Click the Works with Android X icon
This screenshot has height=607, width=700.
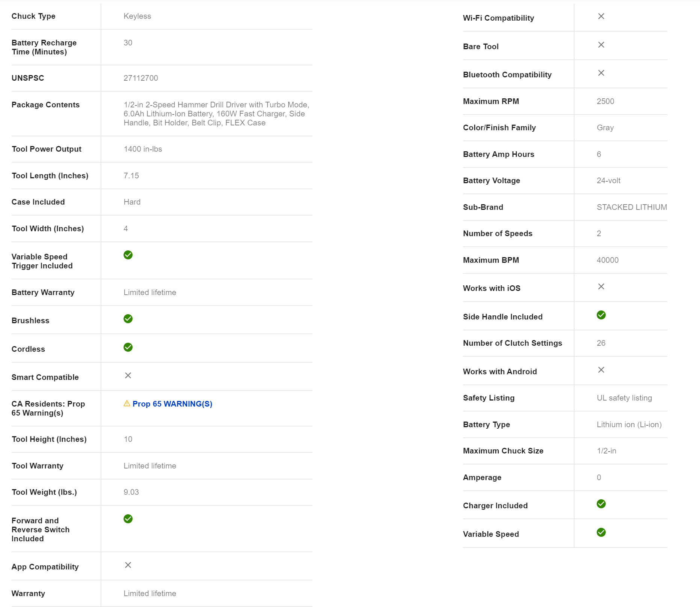[601, 370]
